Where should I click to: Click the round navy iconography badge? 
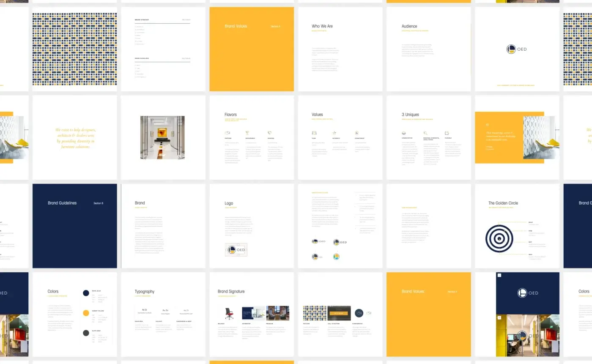359,313
